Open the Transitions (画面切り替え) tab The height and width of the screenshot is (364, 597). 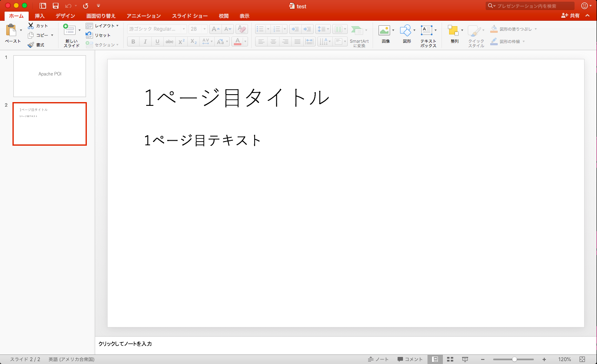coord(101,16)
